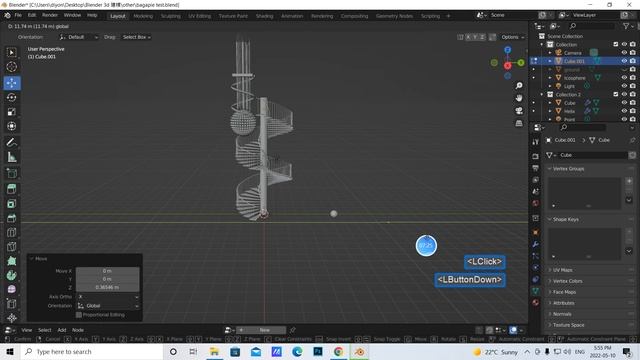640x360 pixels.
Task: Open the Material properties tab
Action: (536, 302)
